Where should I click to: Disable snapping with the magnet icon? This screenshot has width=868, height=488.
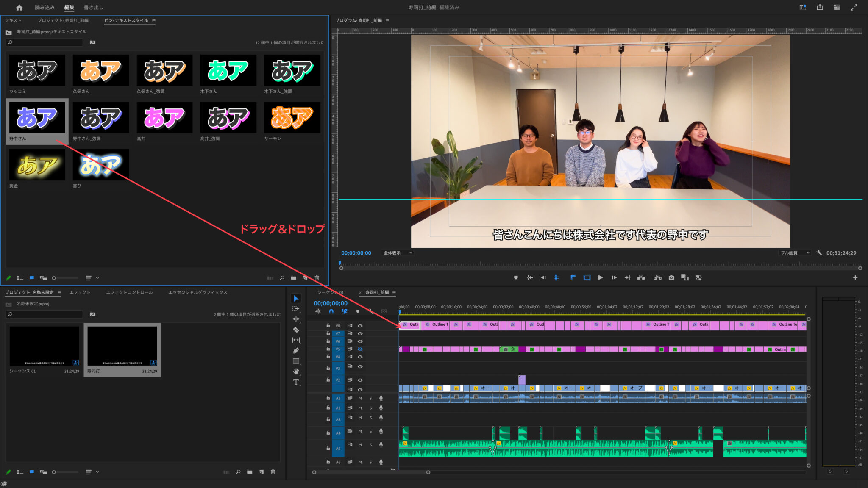pos(331,312)
